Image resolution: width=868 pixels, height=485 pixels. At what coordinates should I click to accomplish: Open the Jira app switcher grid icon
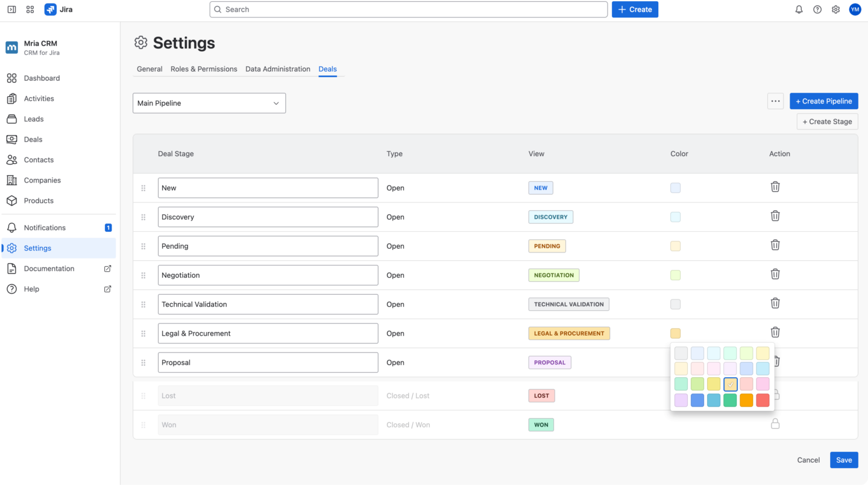(x=30, y=9)
